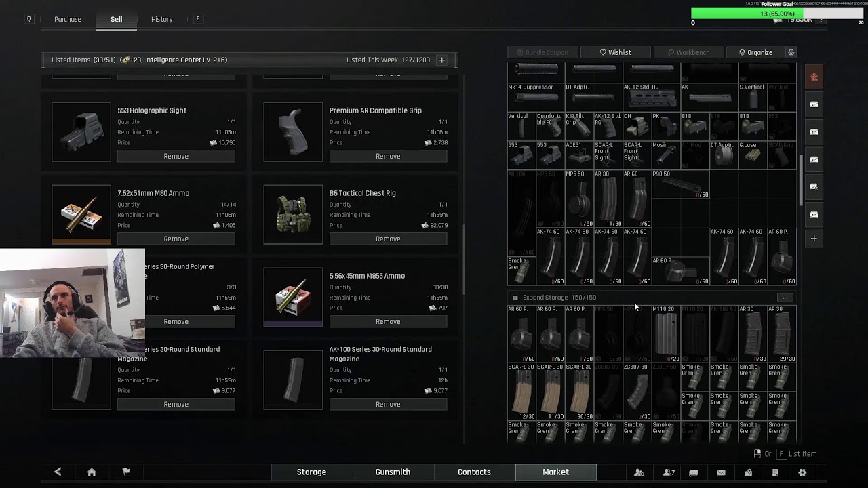Remove the Premium AR Compatible Grip listing
This screenshot has width=868, height=488.
[388, 156]
